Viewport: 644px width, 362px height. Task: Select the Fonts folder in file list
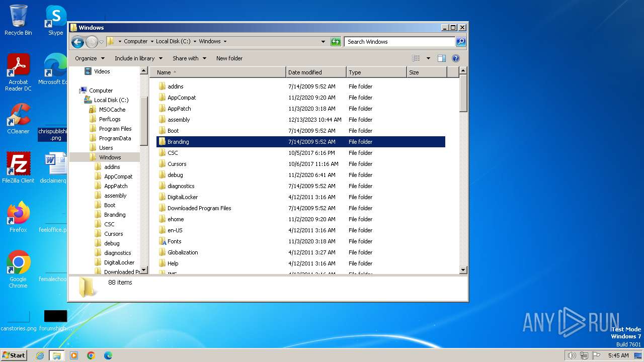174,241
